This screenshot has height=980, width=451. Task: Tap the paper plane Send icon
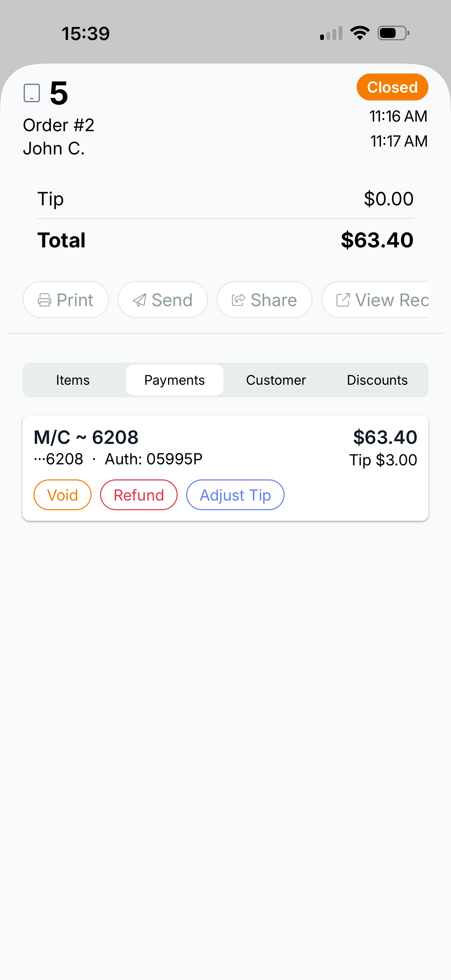139,300
